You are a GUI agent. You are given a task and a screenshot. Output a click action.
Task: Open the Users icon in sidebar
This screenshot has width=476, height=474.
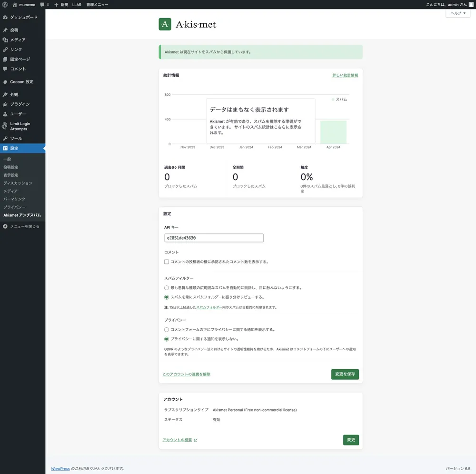point(5,114)
